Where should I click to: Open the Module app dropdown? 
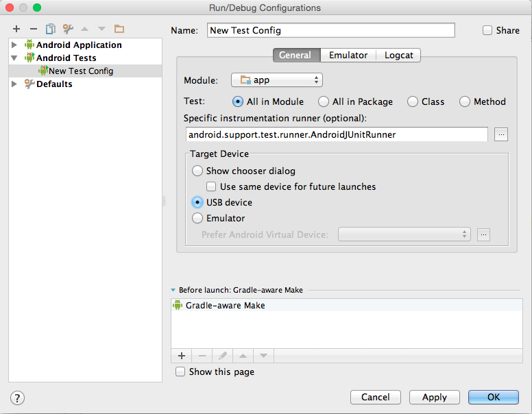(x=276, y=80)
